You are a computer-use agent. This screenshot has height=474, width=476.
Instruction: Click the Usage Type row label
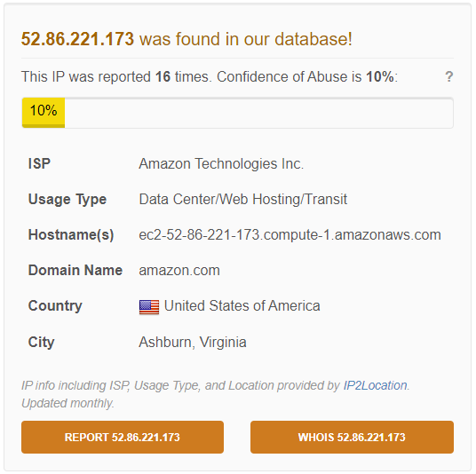click(x=67, y=200)
